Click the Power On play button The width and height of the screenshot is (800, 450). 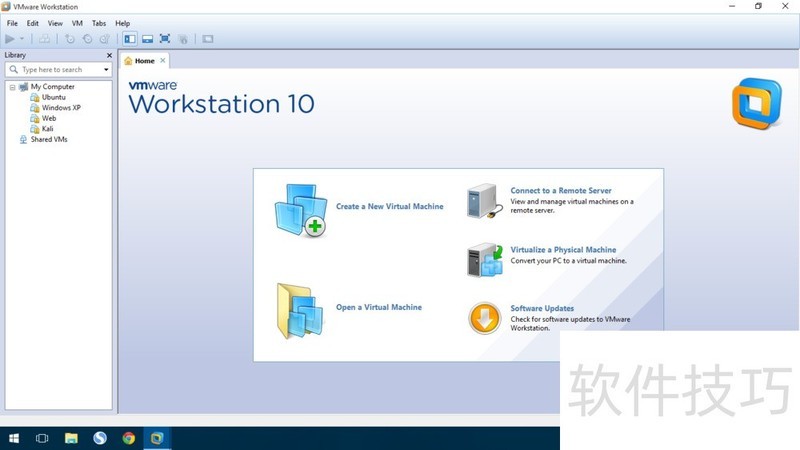tap(11, 39)
